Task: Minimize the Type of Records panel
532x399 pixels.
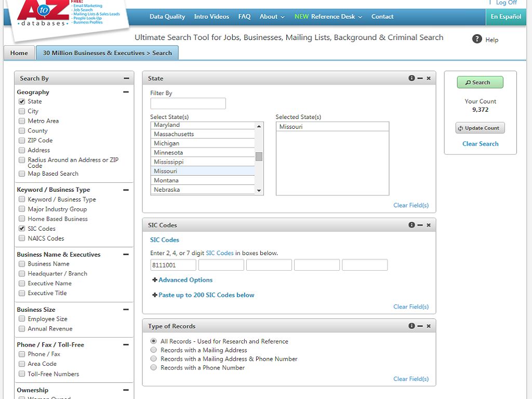Action: pyautogui.click(x=420, y=326)
